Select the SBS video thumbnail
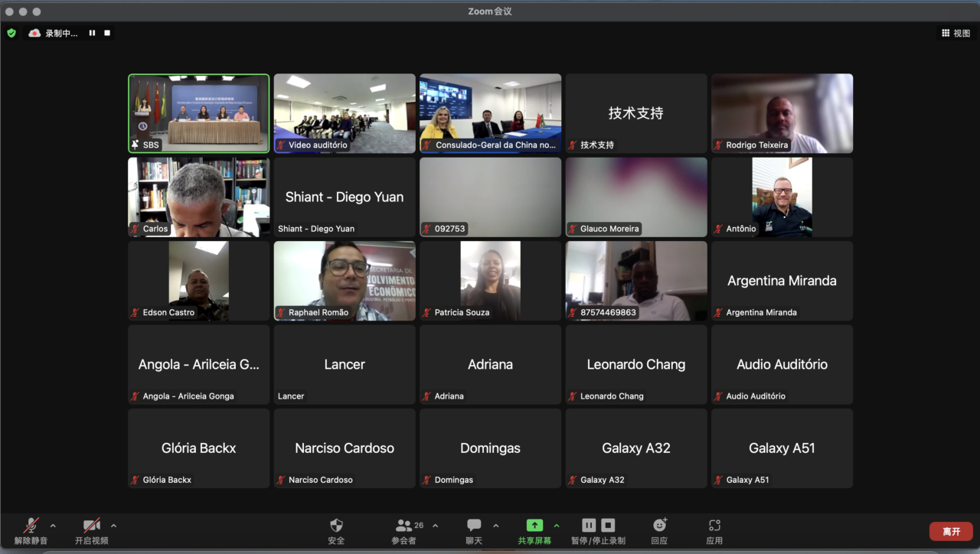980x554 pixels. tap(199, 113)
